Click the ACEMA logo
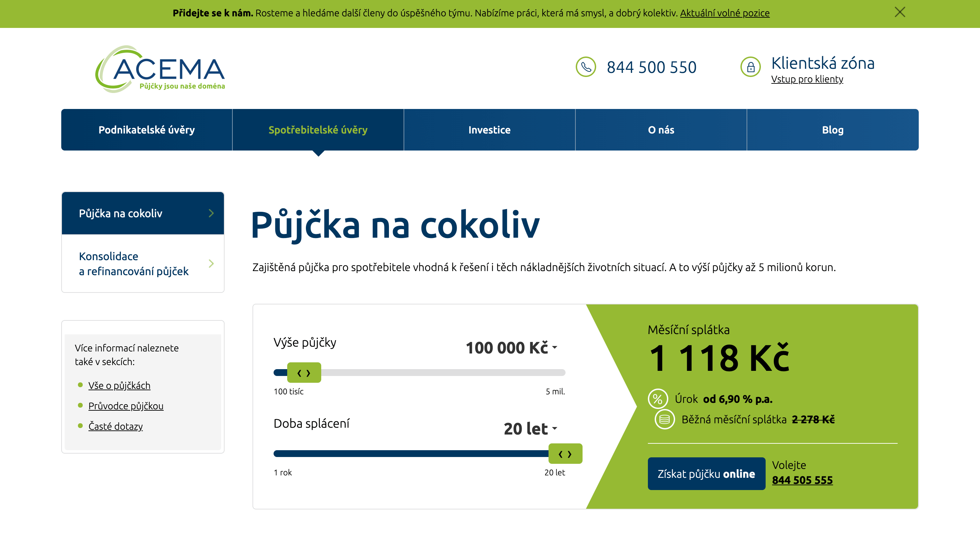This screenshot has height=536, width=980. [x=160, y=69]
